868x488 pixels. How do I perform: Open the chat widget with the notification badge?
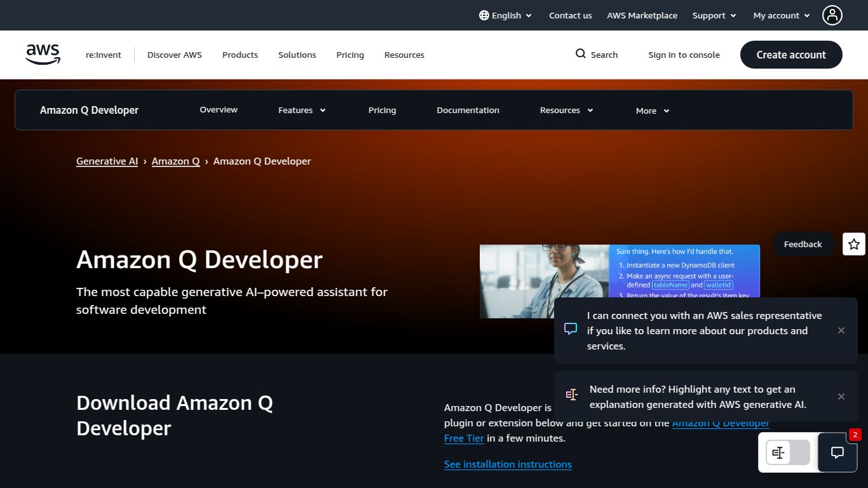click(837, 452)
